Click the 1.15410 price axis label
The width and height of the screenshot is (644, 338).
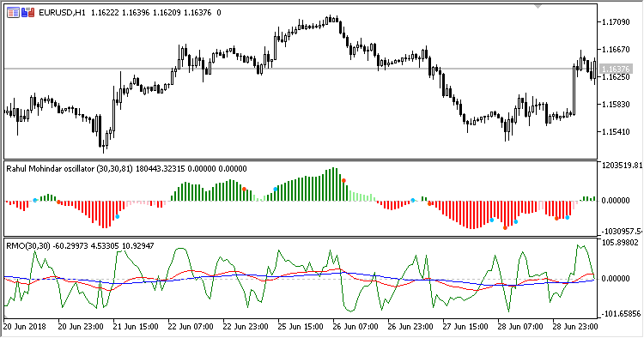616,131
